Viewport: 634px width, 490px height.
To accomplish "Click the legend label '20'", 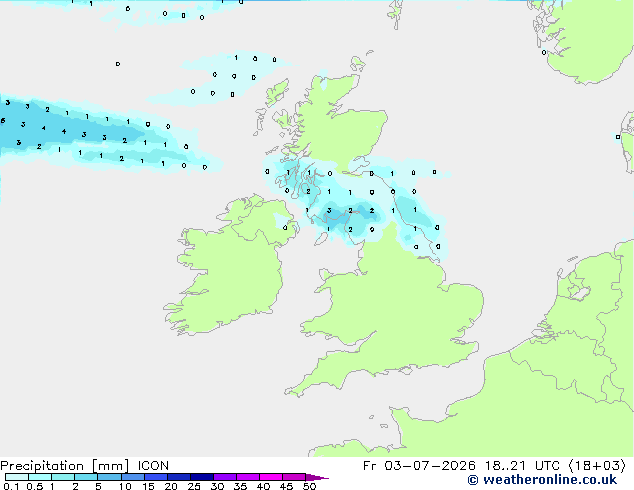I will 171,486.
